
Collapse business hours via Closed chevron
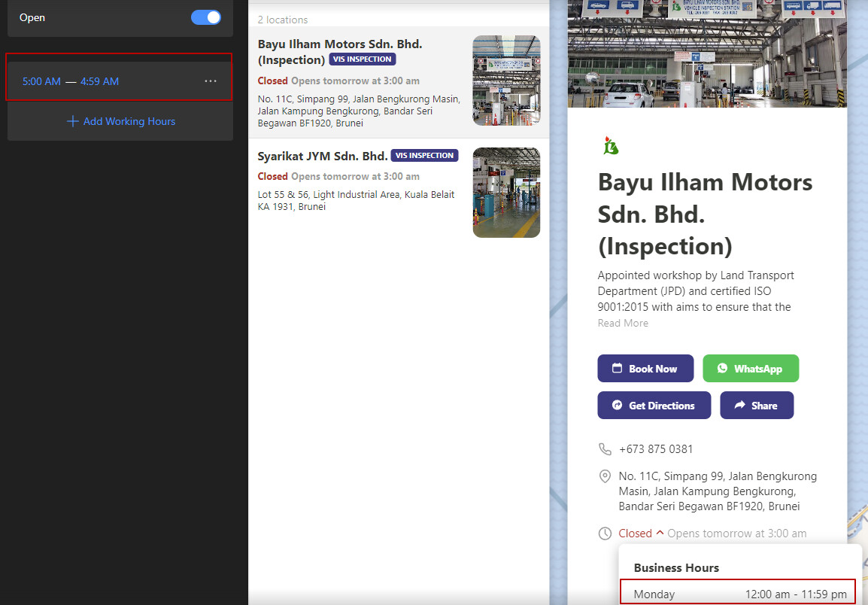tap(660, 533)
